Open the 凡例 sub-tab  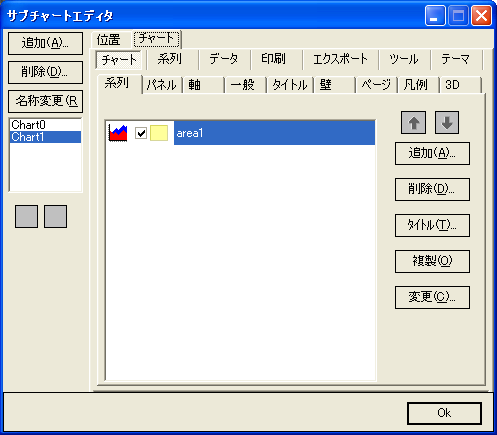415,85
